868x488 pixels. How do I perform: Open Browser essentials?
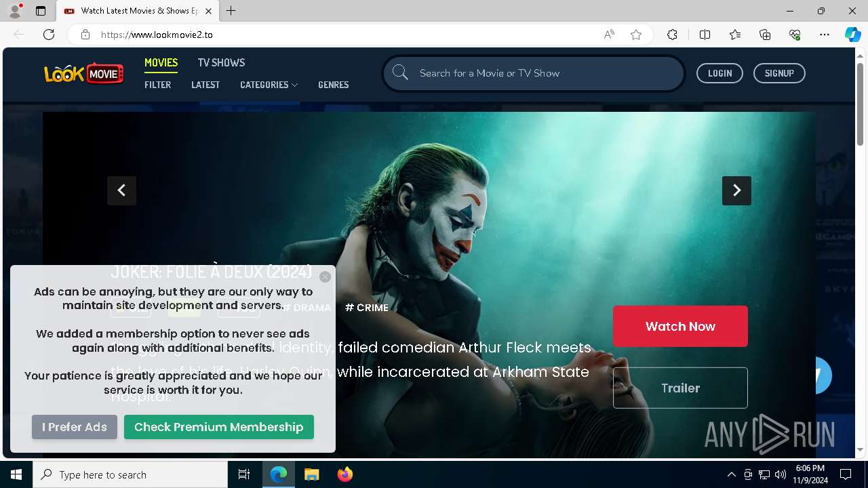coord(795,35)
